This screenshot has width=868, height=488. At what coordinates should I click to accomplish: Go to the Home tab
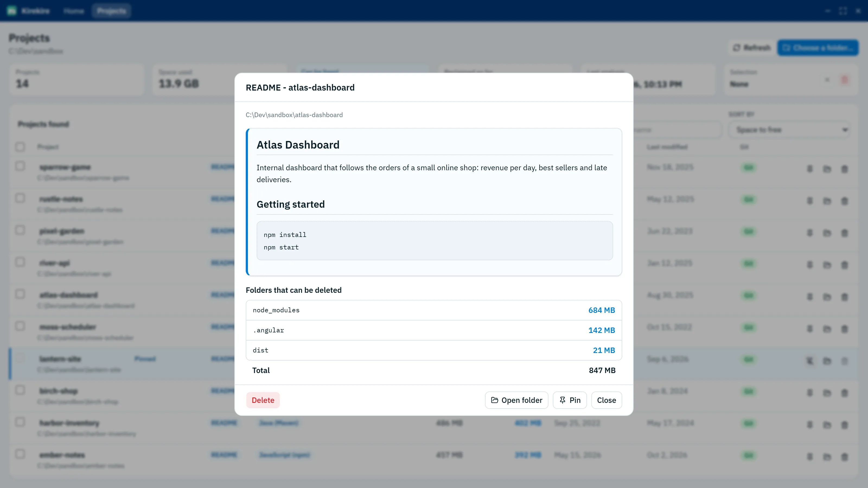click(74, 11)
